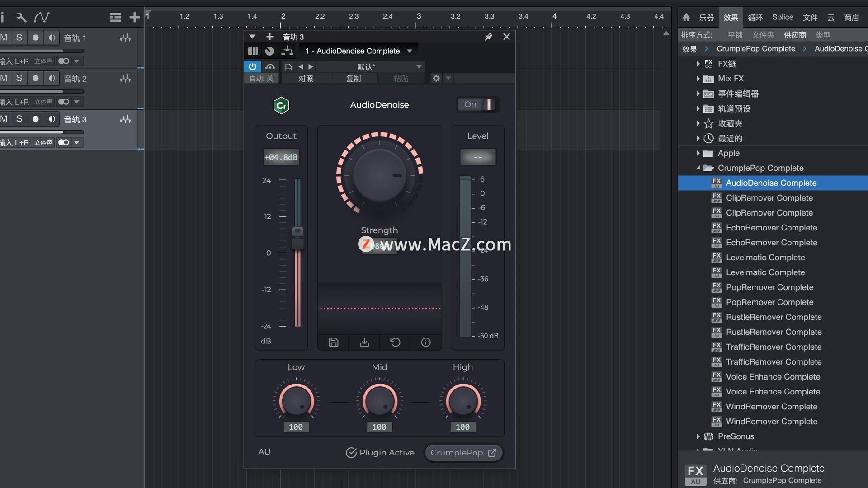Open the plugin window menu triangle beside 音轨 3

[x=252, y=37]
